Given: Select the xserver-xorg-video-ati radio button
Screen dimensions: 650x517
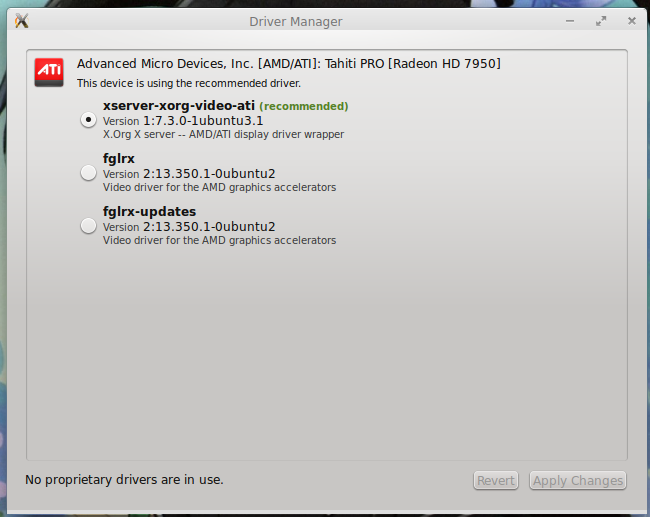Looking at the screenshot, I should (x=88, y=120).
